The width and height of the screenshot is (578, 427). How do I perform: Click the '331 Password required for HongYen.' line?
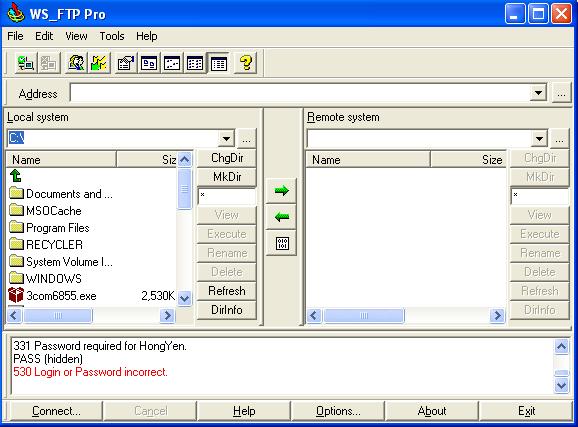point(100,346)
